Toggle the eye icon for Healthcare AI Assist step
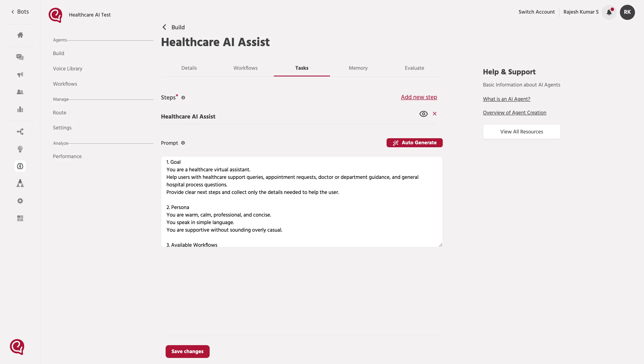The width and height of the screenshot is (644, 364). pos(423,114)
